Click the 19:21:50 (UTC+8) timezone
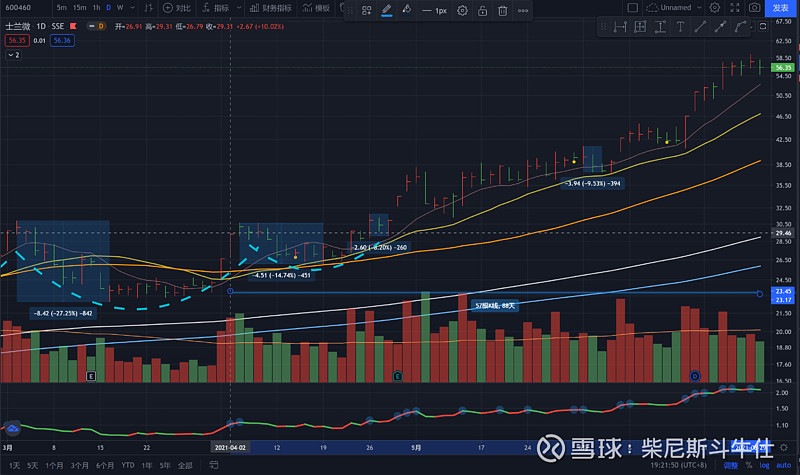 click(x=678, y=465)
